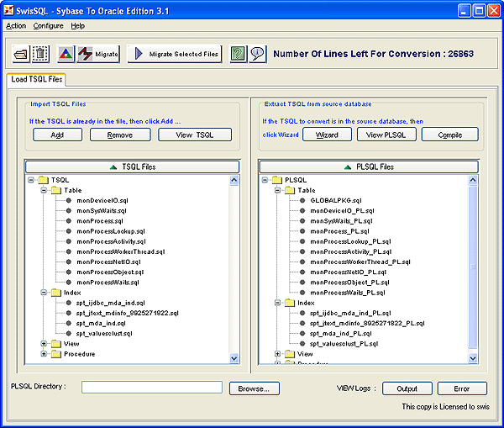This screenshot has height=428, width=504.
Task: Expand the View folder in PLSQL tree
Action: point(277,354)
